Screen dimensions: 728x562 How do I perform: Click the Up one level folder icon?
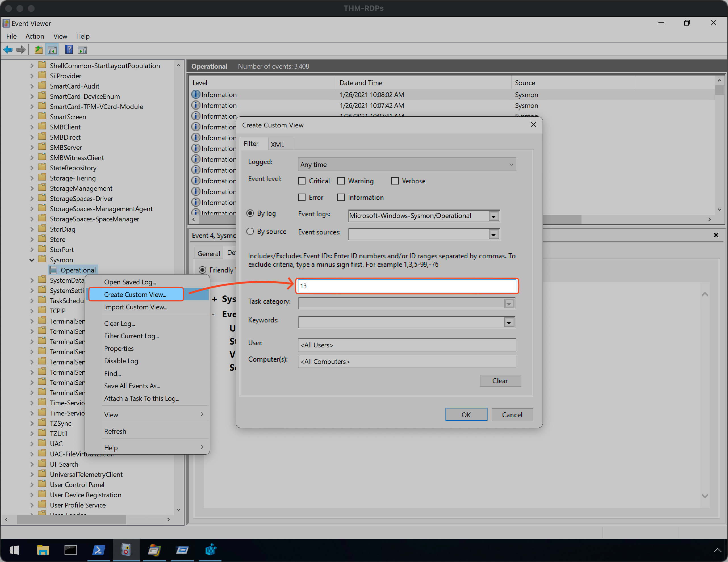(x=38, y=50)
